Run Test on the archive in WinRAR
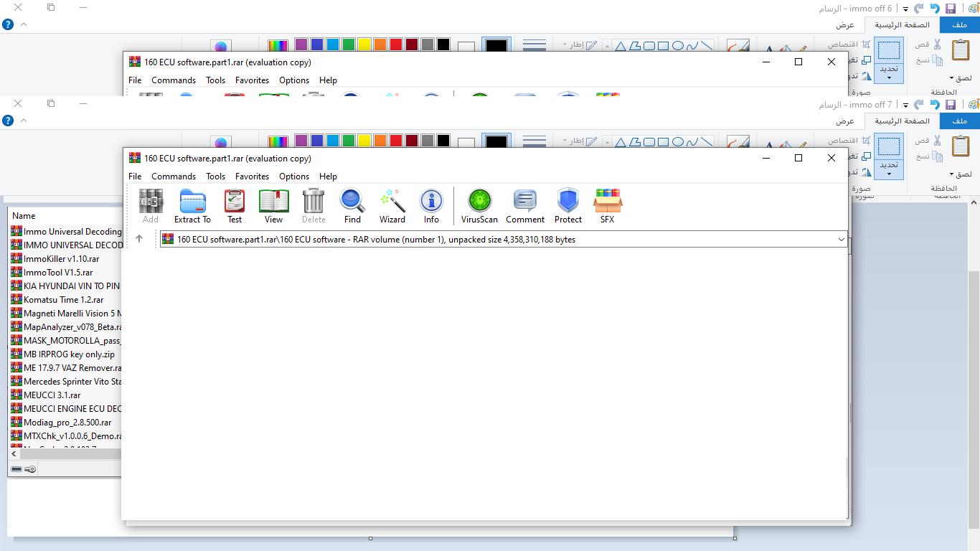 pyautogui.click(x=235, y=207)
